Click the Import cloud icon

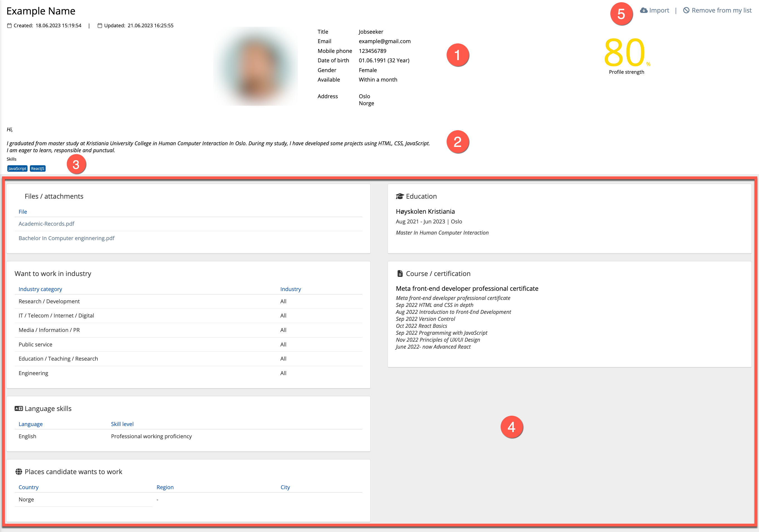(x=644, y=10)
